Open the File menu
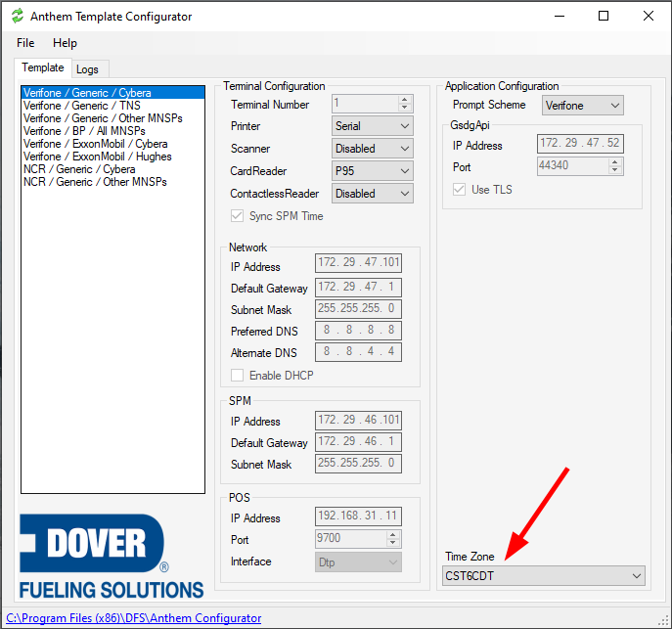 click(25, 43)
